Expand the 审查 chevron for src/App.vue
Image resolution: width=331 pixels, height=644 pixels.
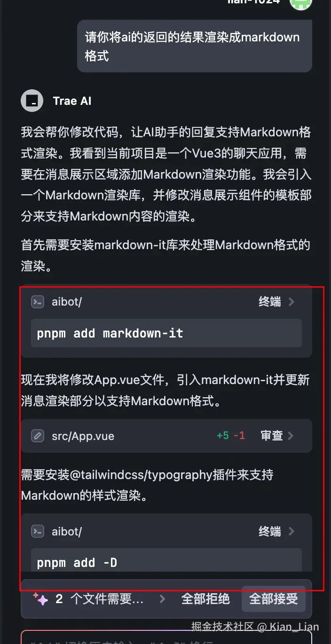tap(291, 436)
